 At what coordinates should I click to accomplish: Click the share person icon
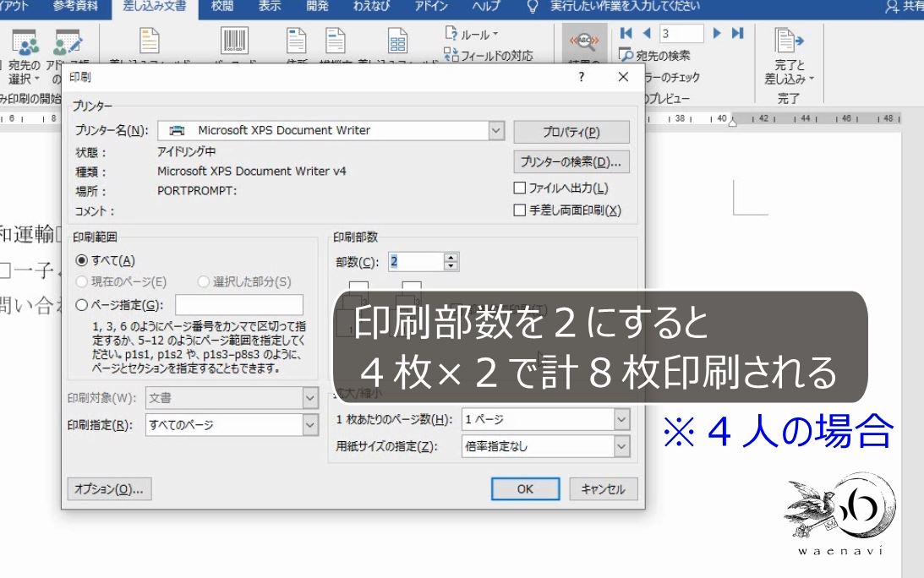pos(892,7)
